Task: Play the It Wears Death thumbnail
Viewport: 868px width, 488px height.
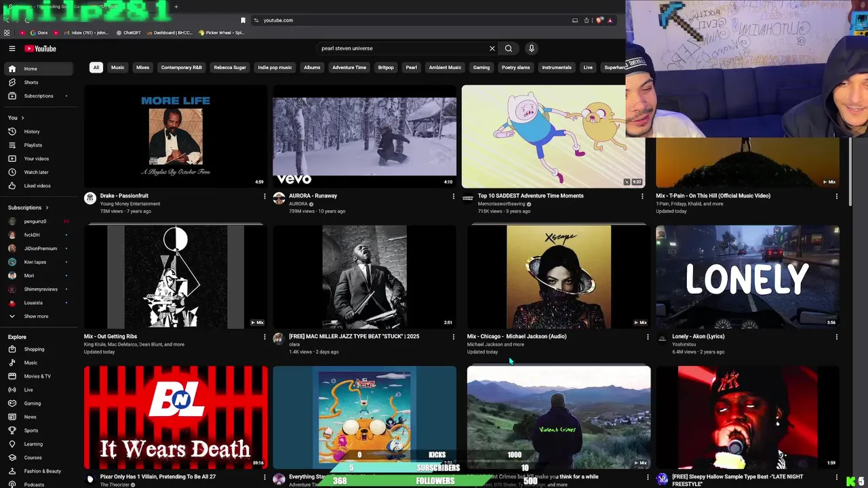Action: 176,418
